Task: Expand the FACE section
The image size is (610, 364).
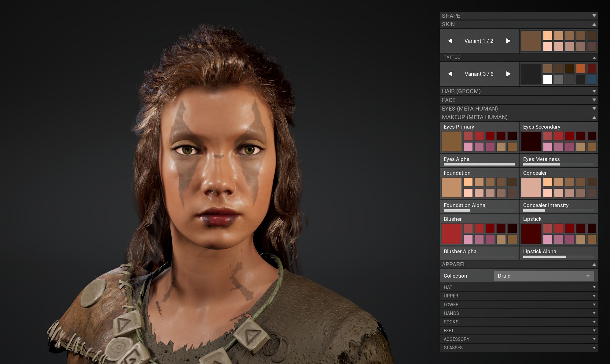Action: tap(594, 100)
